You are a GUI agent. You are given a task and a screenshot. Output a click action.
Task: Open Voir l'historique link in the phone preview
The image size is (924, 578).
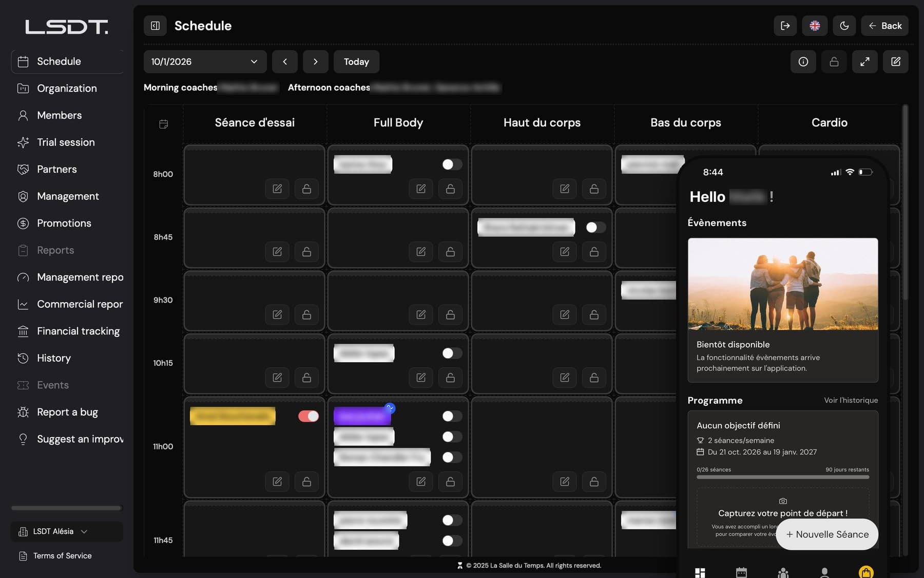tap(851, 400)
